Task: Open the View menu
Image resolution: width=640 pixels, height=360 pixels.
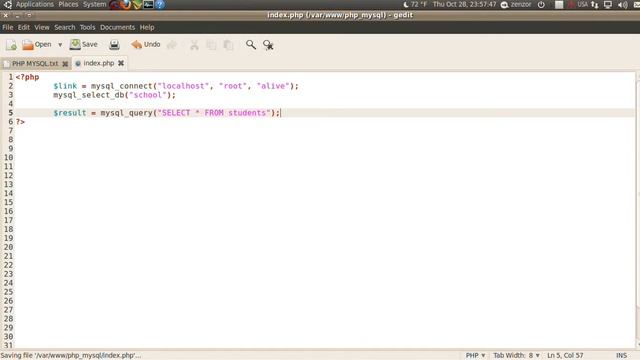Action: (42, 27)
